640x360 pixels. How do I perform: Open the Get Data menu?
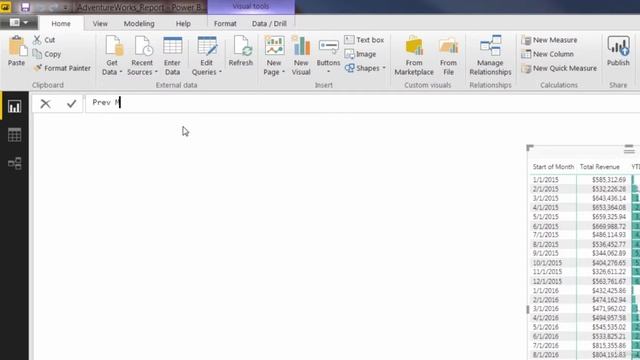112,55
